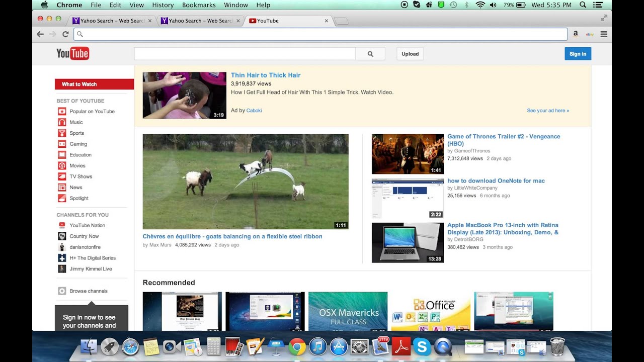The image size is (644, 362).
Task: Open the Movies category
Action: 77,165
